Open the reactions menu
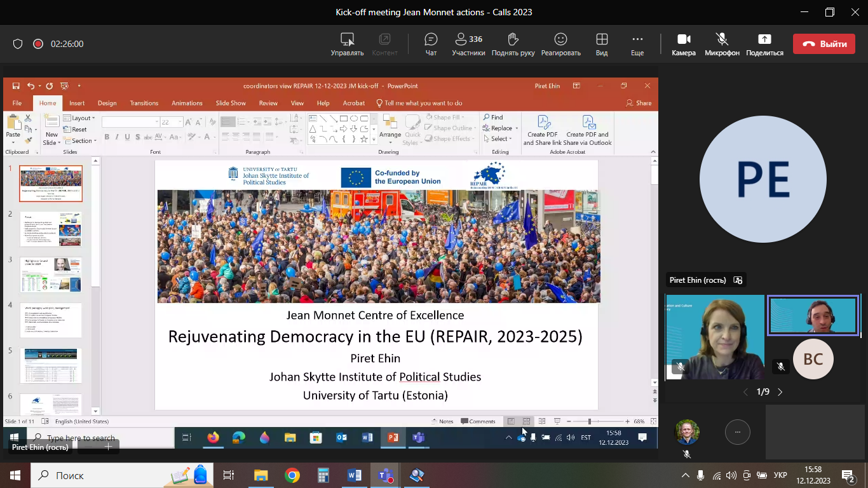The width and height of the screenshot is (868, 488). click(560, 44)
